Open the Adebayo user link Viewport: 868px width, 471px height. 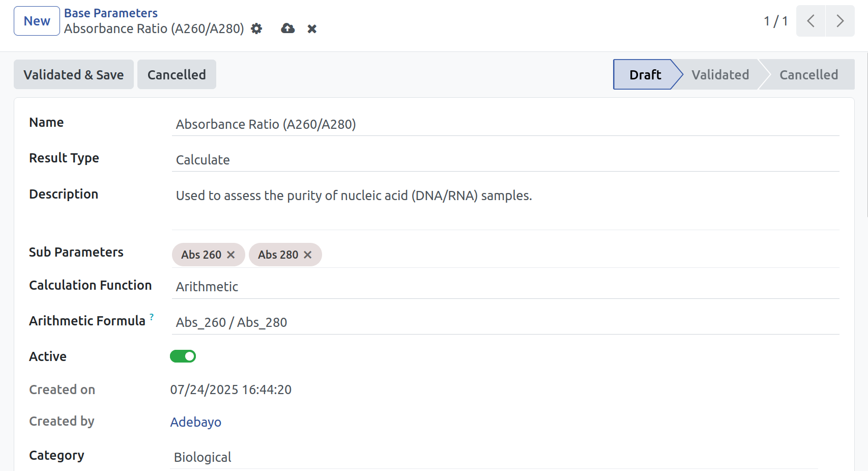(x=196, y=422)
